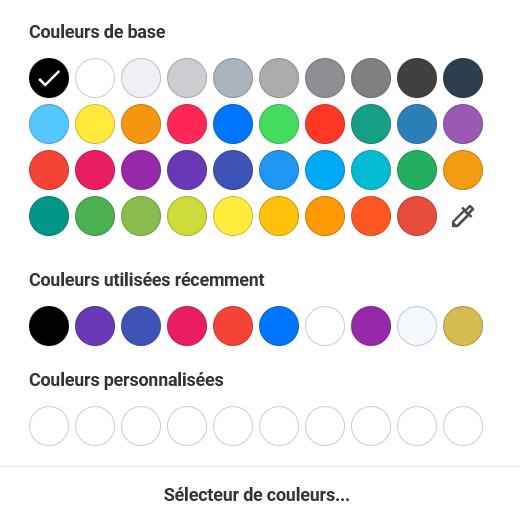Click the eyedropper color picker icon
The image size is (520, 524).
click(463, 216)
